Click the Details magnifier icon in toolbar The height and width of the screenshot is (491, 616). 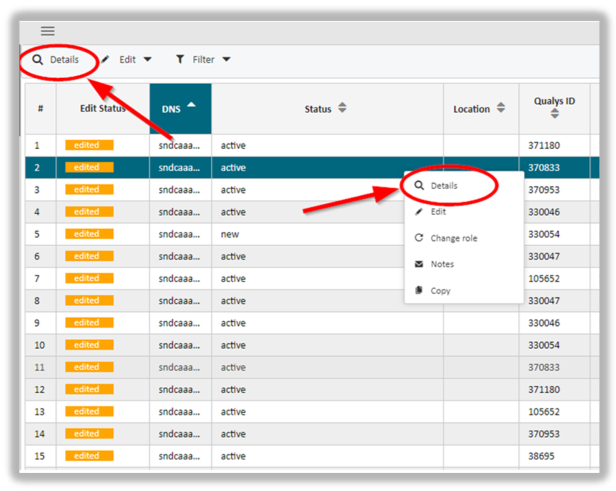[38, 60]
